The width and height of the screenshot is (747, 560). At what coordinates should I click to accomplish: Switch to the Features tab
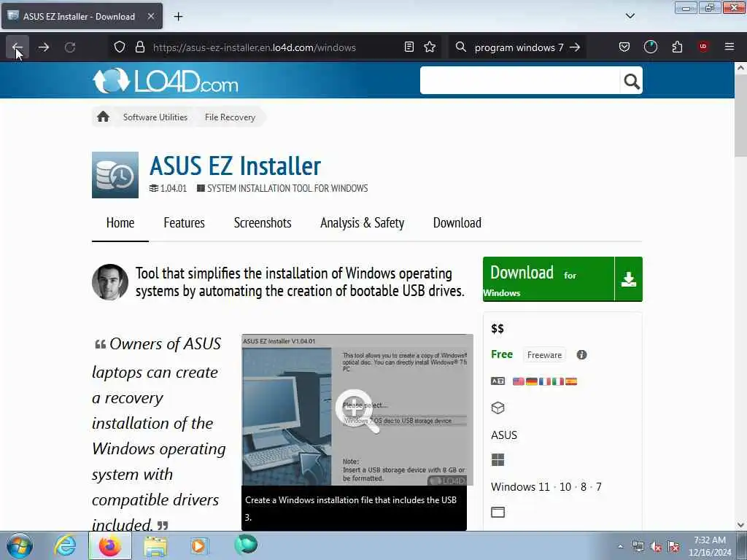[x=184, y=223]
